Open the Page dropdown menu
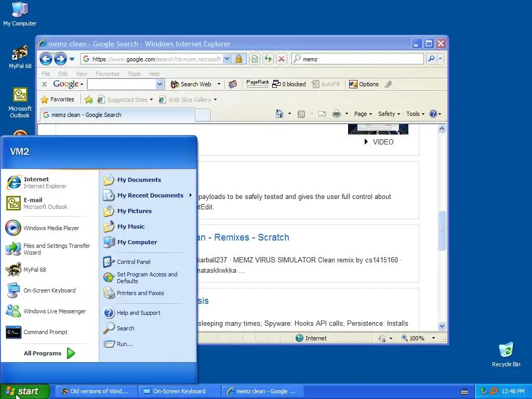Screen dimensions: 532x399 click(x=363, y=114)
